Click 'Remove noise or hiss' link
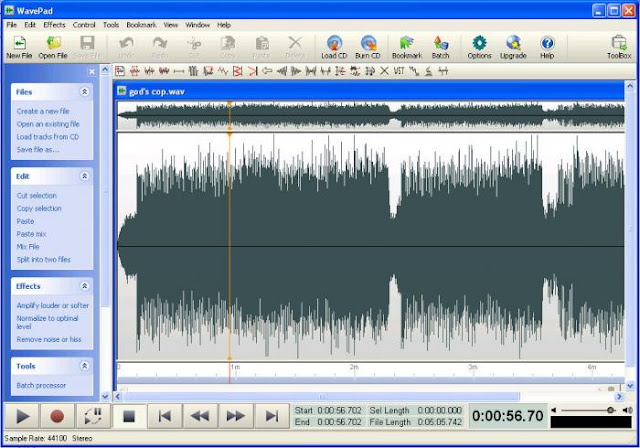The height and width of the screenshot is (448, 640). (x=49, y=339)
